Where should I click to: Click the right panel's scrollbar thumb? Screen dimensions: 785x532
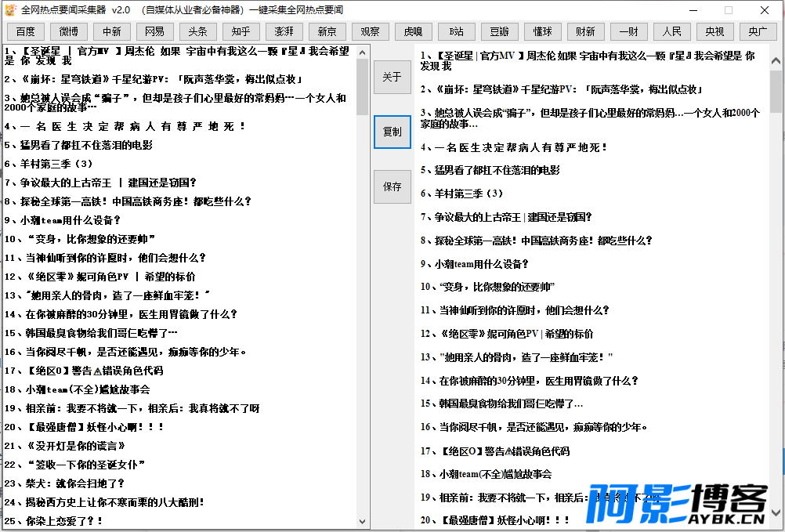(x=776, y=92)
